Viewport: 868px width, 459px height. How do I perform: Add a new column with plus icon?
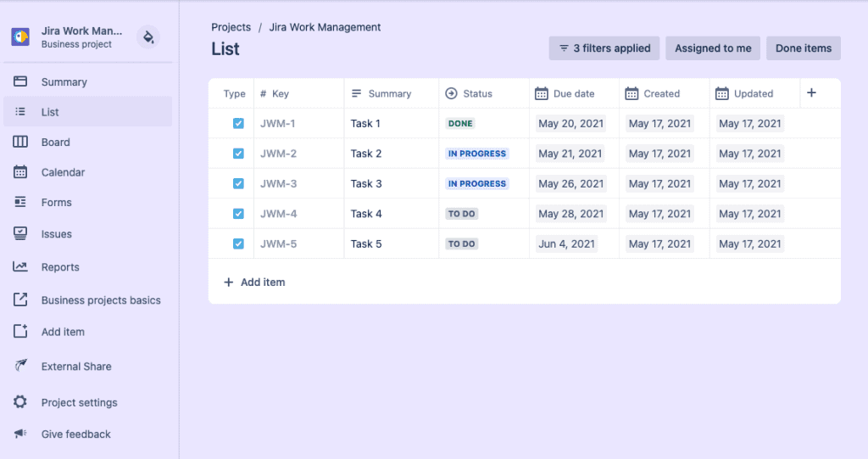[811, 93]
